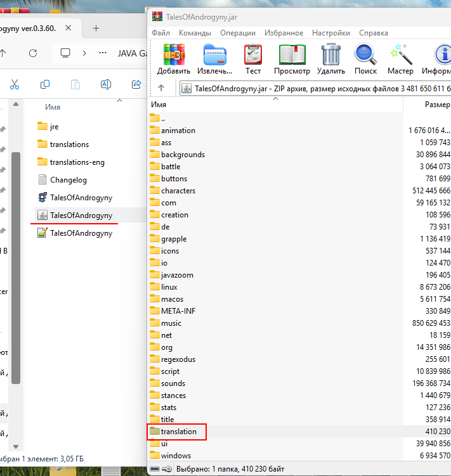
Task: Click the Добавить (Add) toolbar icon in WinRAR
Action: coord(174,55)
